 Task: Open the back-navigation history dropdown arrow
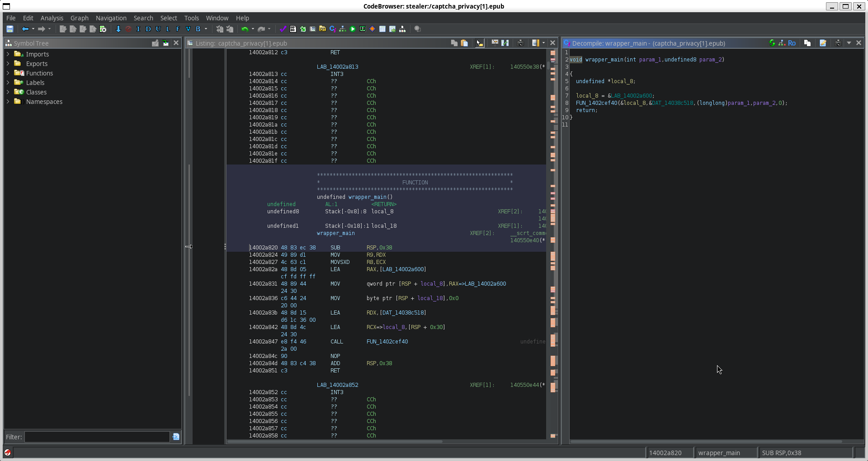tap(33, 29)
